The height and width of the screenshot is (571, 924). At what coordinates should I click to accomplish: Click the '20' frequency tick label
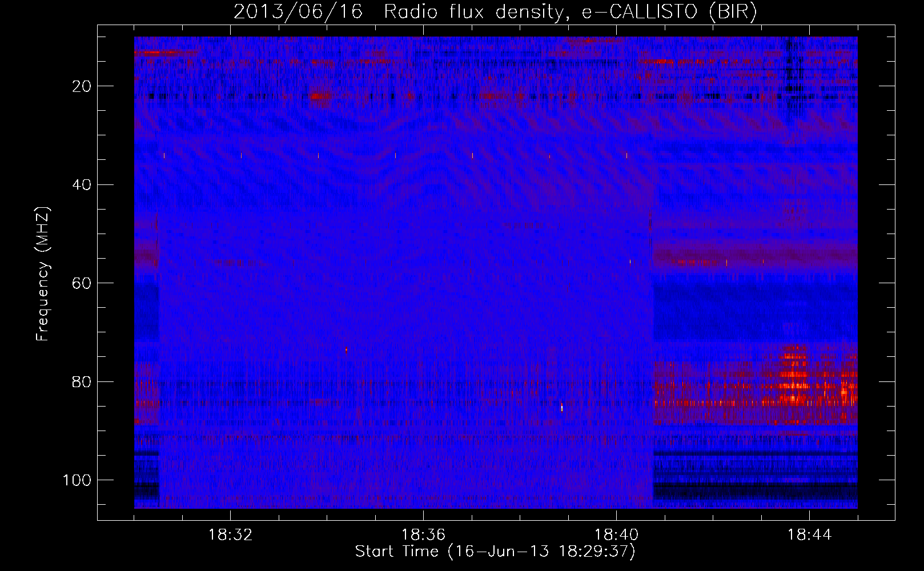tap(82, 86)
